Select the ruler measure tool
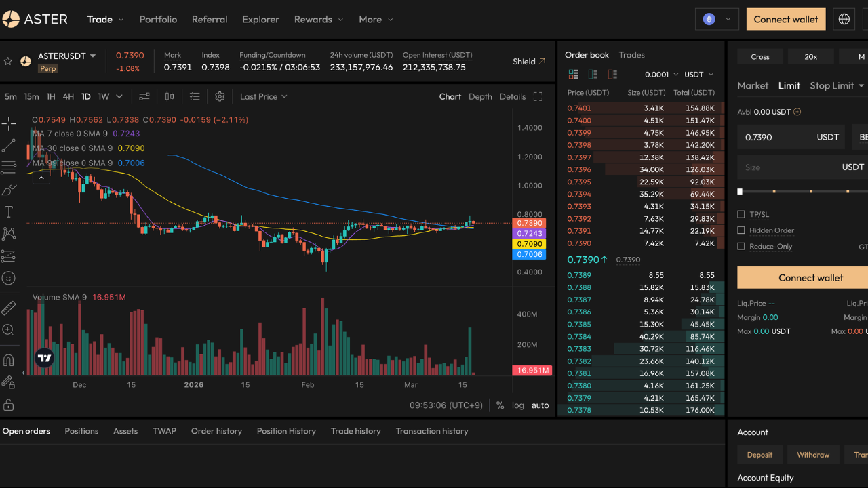This screenshot has width=868, height=488. [9, 308]
